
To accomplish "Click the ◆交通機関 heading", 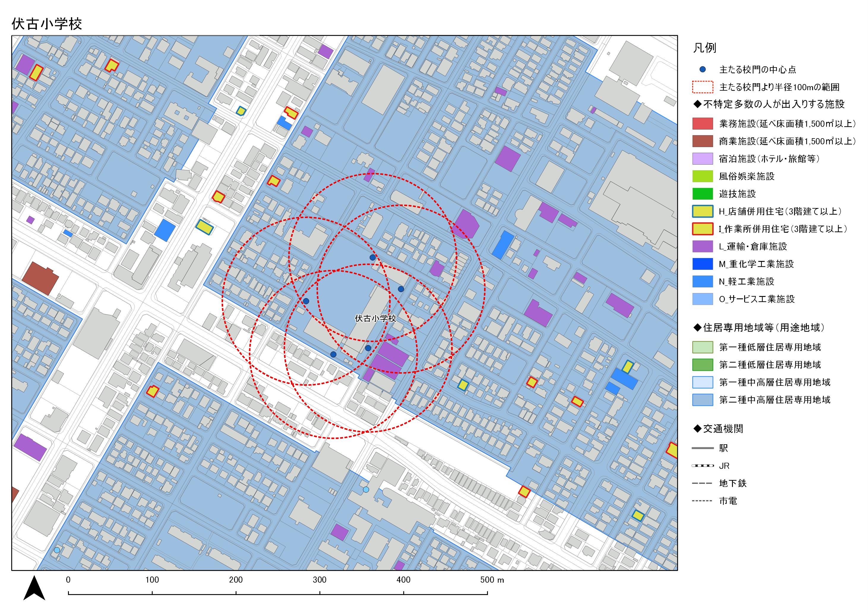I will pos(718,429).
